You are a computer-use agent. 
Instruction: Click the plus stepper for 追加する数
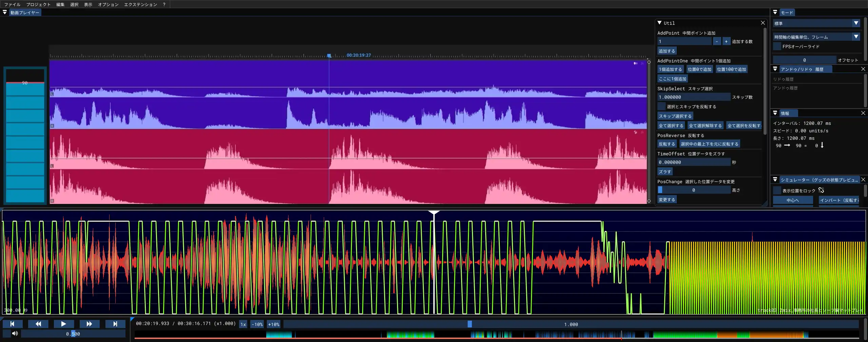click(x=726, y=41)
